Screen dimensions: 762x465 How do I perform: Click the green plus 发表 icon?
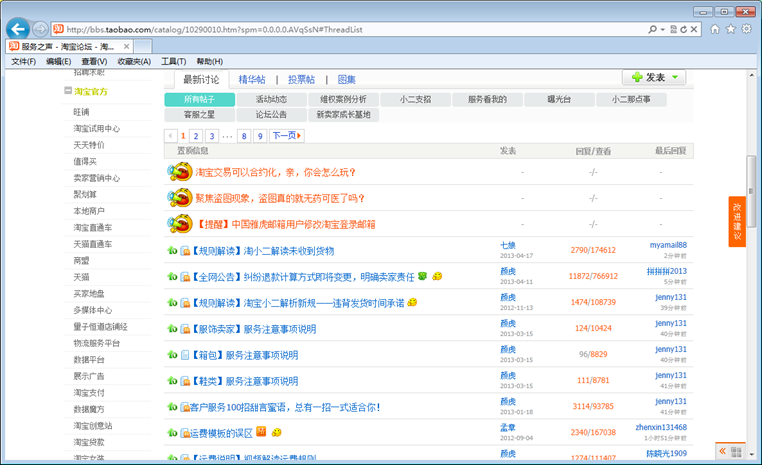(x=637, y=77)
